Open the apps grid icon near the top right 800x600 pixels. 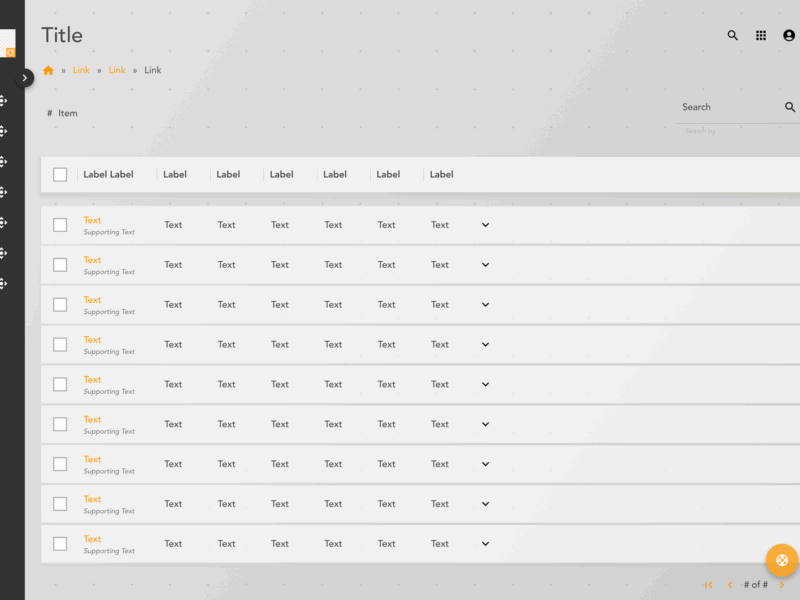(x=760, y=35)
